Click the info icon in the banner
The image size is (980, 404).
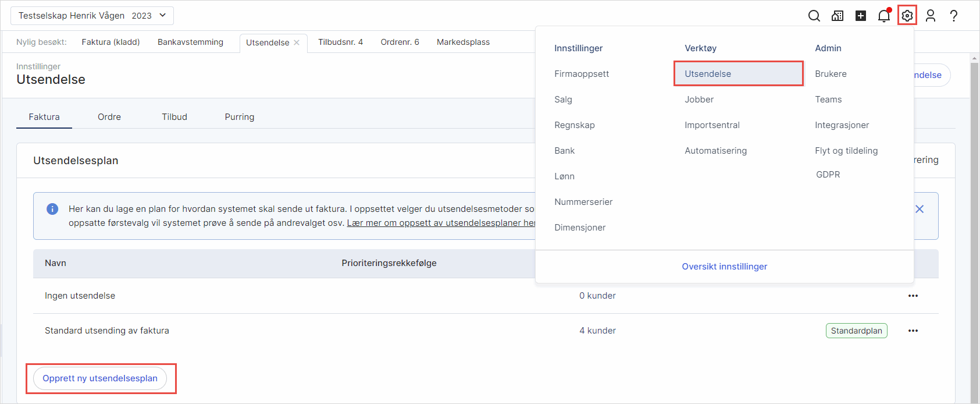point(52,209)
